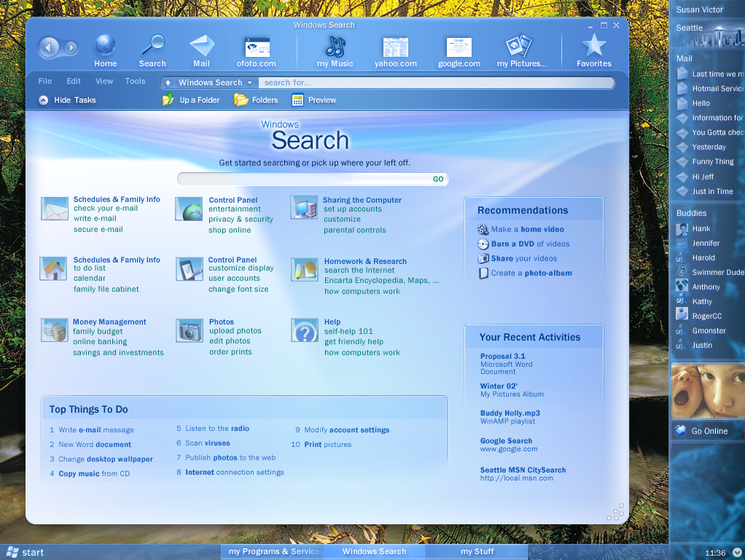Click Go Online in the sidebar
745x560 pixels.
(x=708, y=431)
